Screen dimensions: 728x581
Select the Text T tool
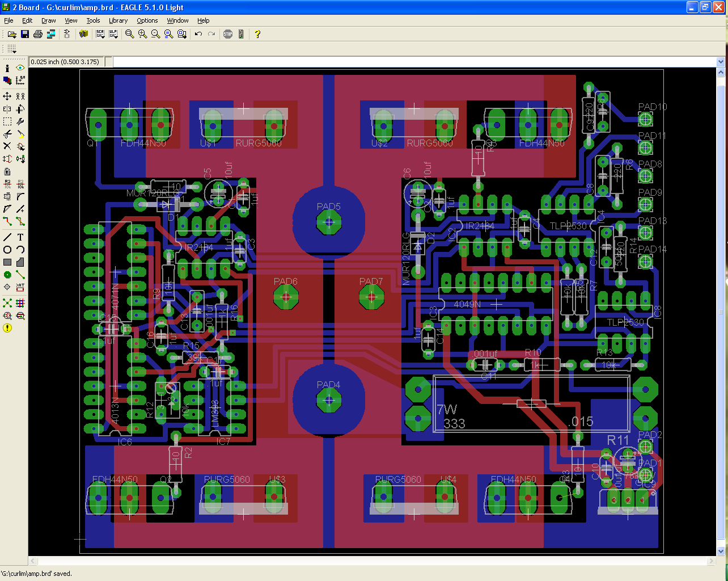click(20, 237)
